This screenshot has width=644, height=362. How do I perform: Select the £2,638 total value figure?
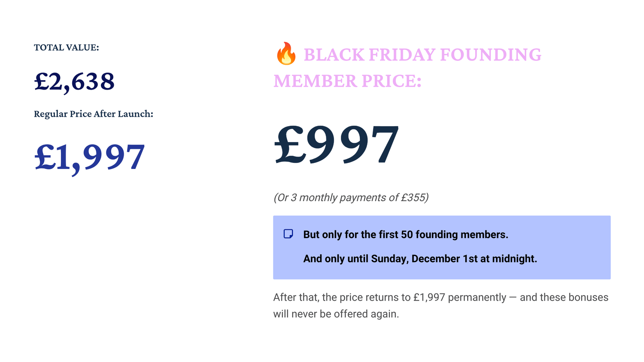tap(74, 81)
